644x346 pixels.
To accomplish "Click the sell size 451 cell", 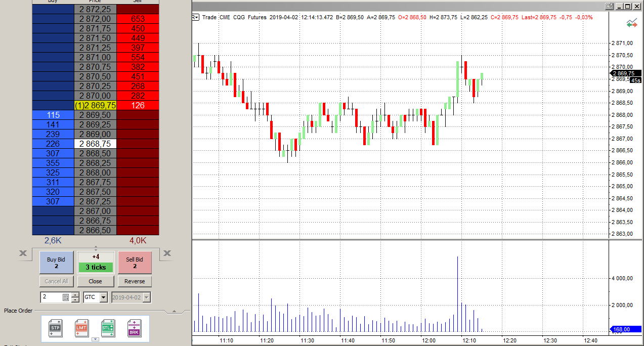I will [x=138, y=76].
